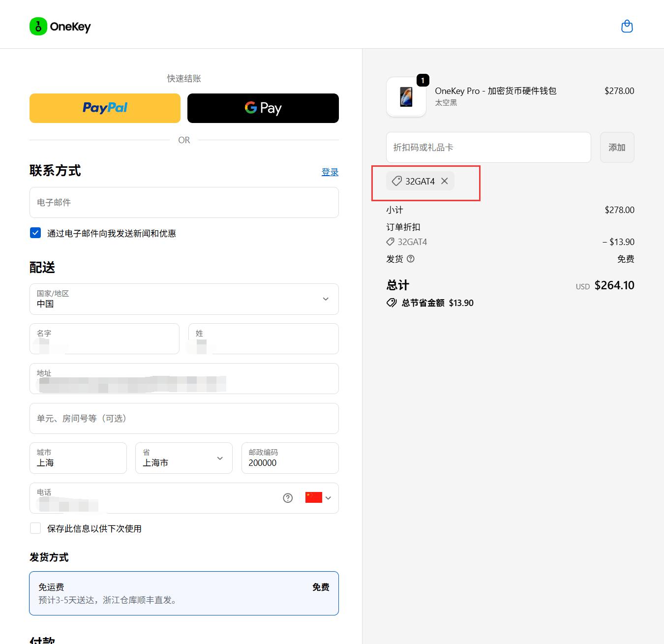Click the China flag country code selector
Viewport: 664px width, 644px height.
click(x=318, y=498)
